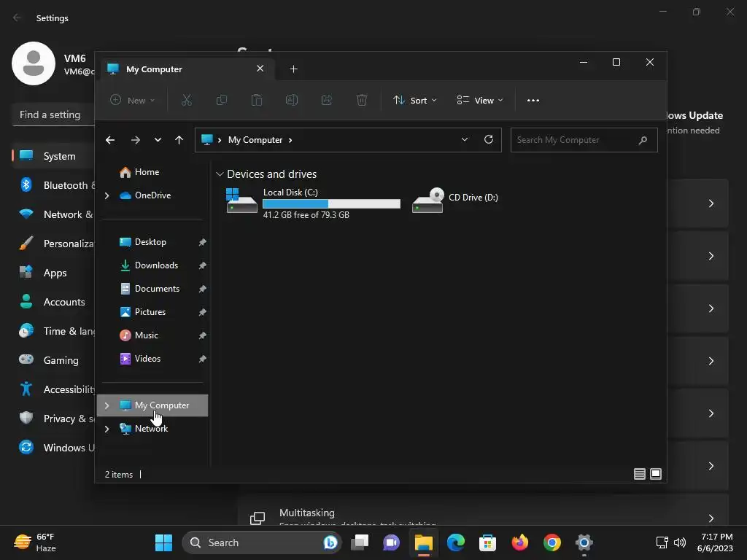747x560 pixels.
Task: Click the Copy icon in File Explorer toolbar
Action: (222, 100)
